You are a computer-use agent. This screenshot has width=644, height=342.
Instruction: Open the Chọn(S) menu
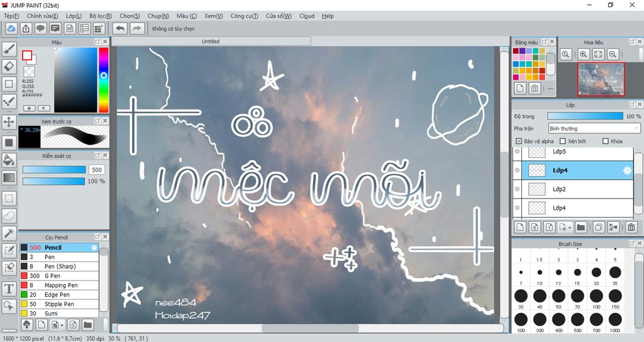click(x=130, y=16)
